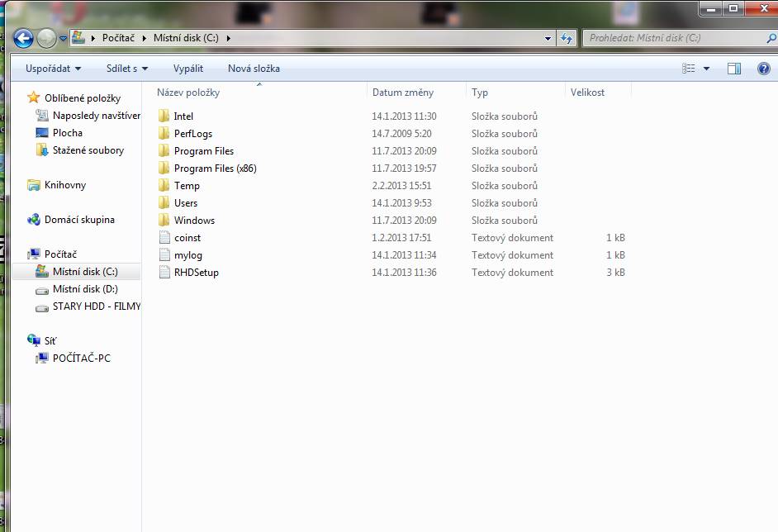Click the Místní disk (D:) drive icon

41,290
